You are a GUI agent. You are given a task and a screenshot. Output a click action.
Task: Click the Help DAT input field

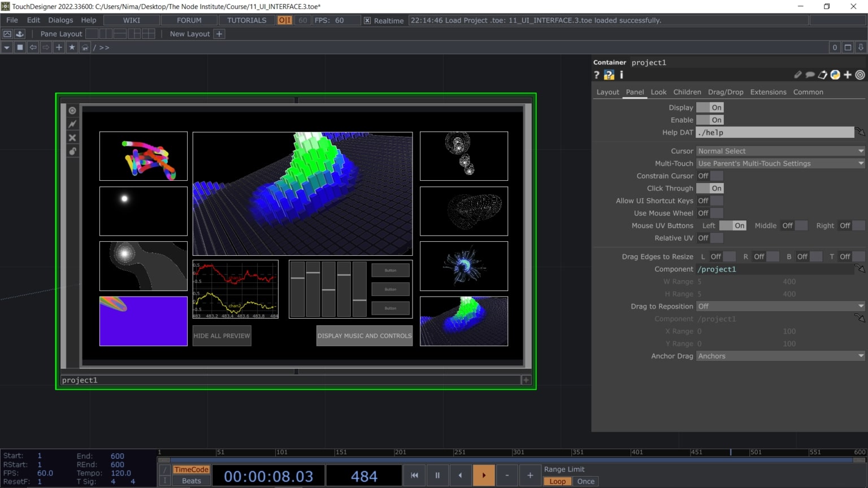[x=774, y=132]
